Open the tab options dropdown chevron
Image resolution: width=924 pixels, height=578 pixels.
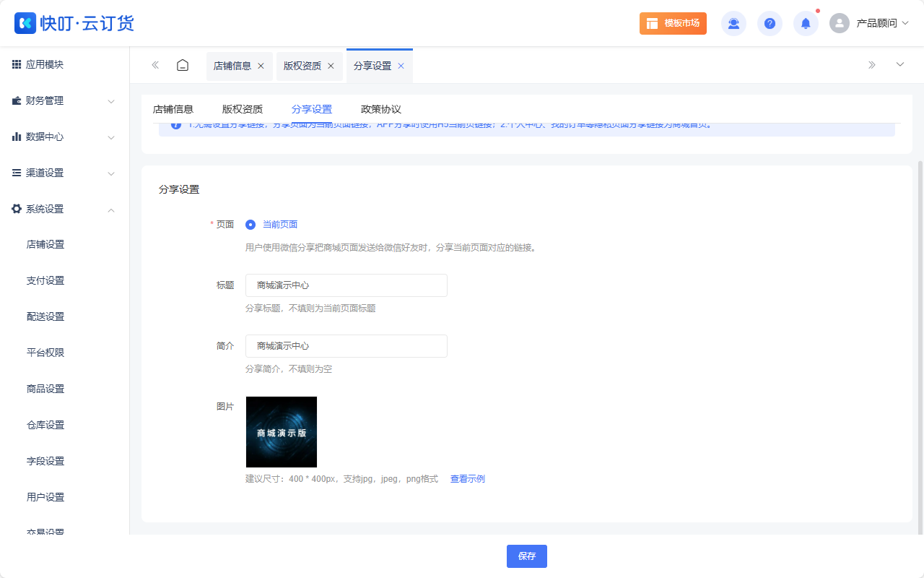point(900,64)
